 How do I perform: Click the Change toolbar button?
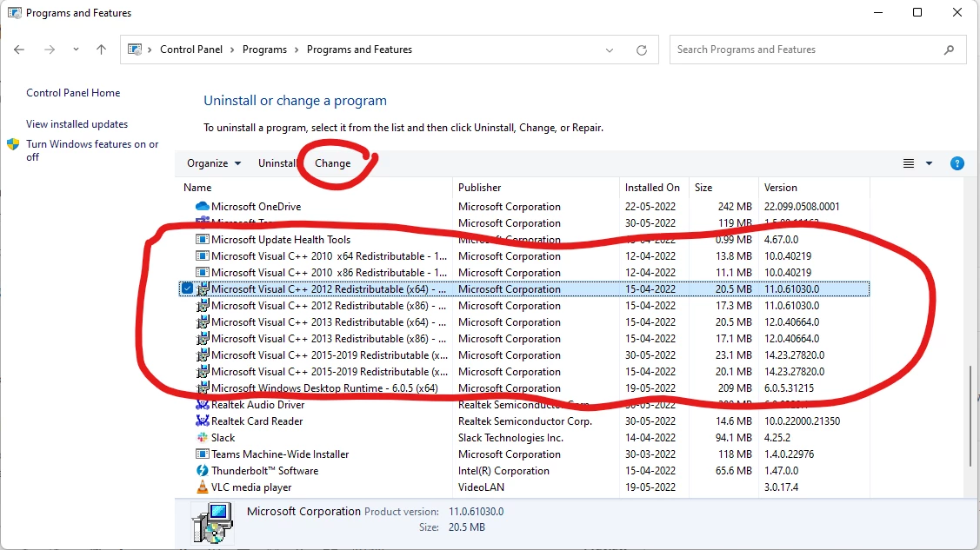pos(332,163)
